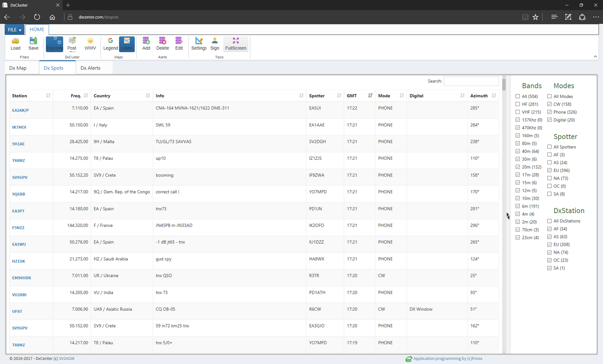Toggle the map Lines button

point(127,44)
